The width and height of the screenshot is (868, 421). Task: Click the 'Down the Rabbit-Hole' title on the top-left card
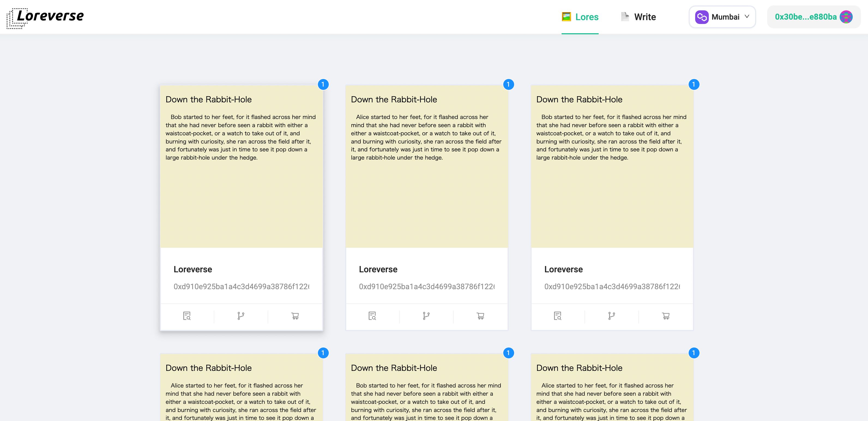point(209,99)
